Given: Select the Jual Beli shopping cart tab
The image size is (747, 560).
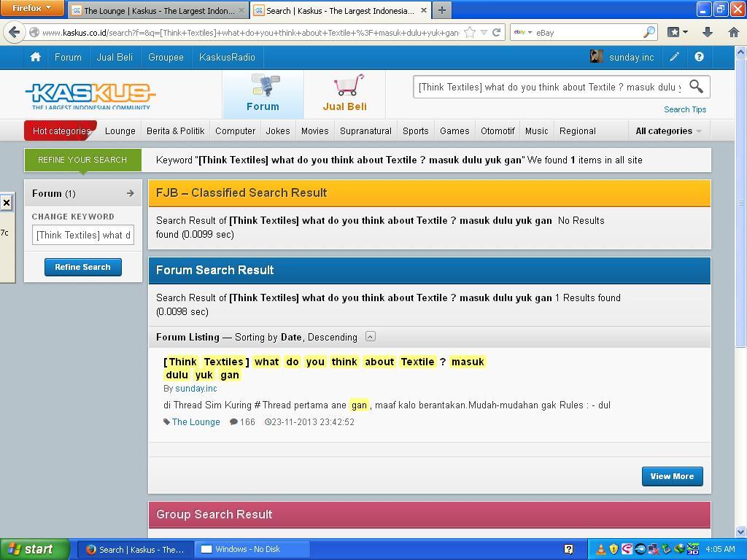Looking at the screenshot, I should [x=345, y=94].
